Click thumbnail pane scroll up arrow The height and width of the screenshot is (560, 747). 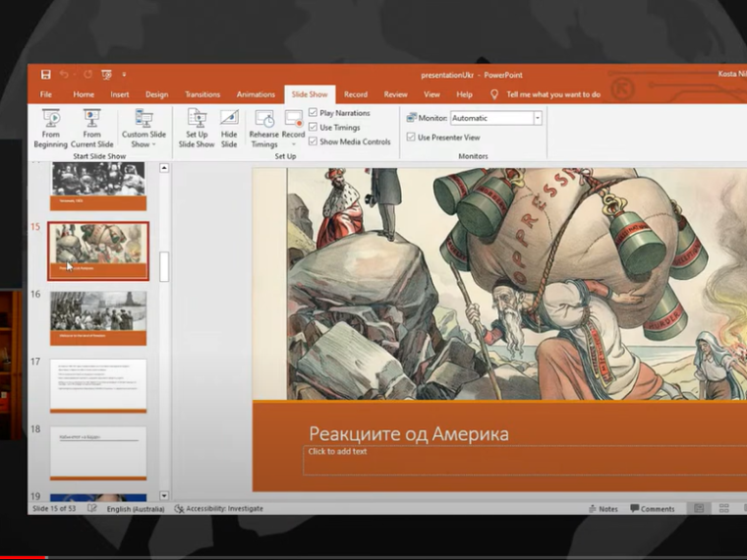tap(164, 168)
